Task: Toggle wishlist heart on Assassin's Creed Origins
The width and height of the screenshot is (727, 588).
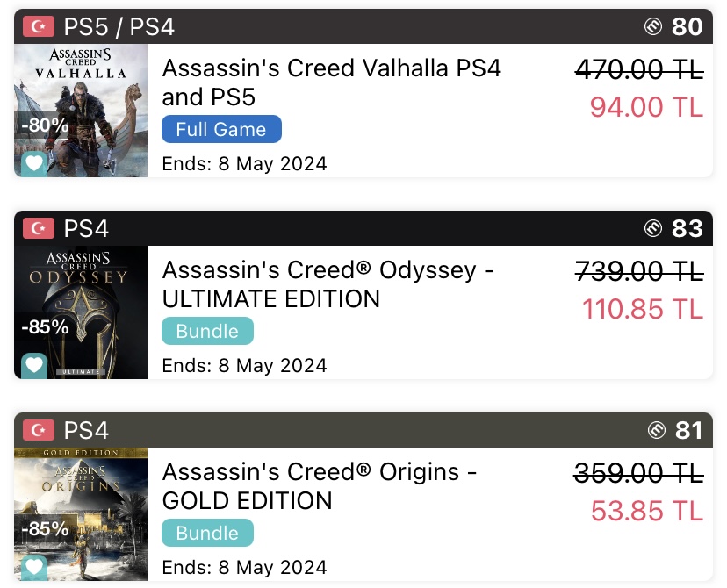Action: click(33, 566)
